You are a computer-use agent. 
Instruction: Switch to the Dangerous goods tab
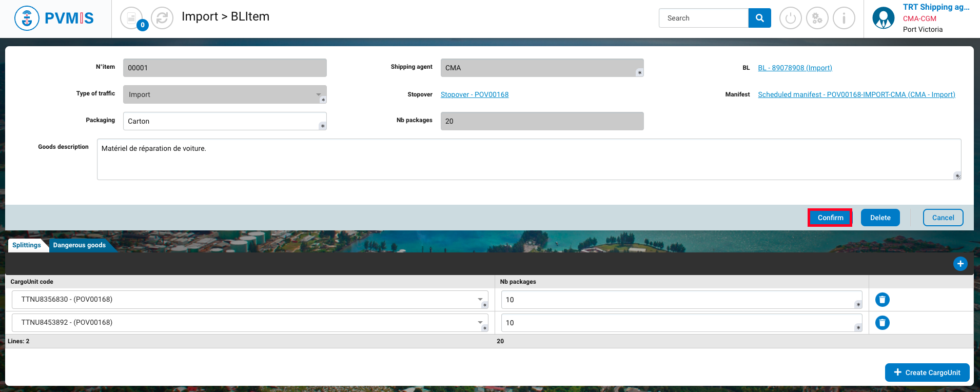coord(79,245)
